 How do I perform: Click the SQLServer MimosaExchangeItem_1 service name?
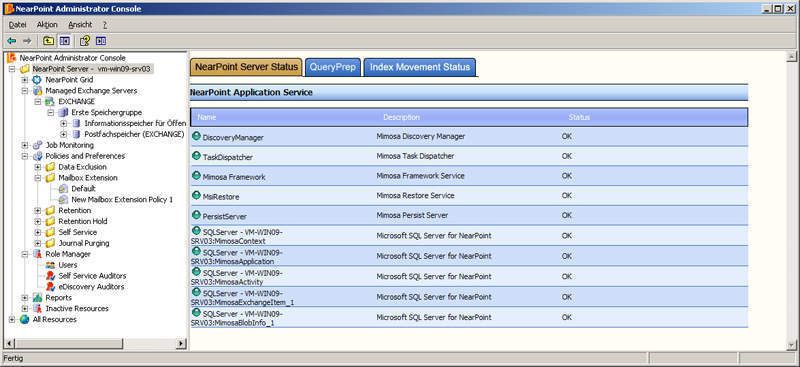[x=242, y=298]
